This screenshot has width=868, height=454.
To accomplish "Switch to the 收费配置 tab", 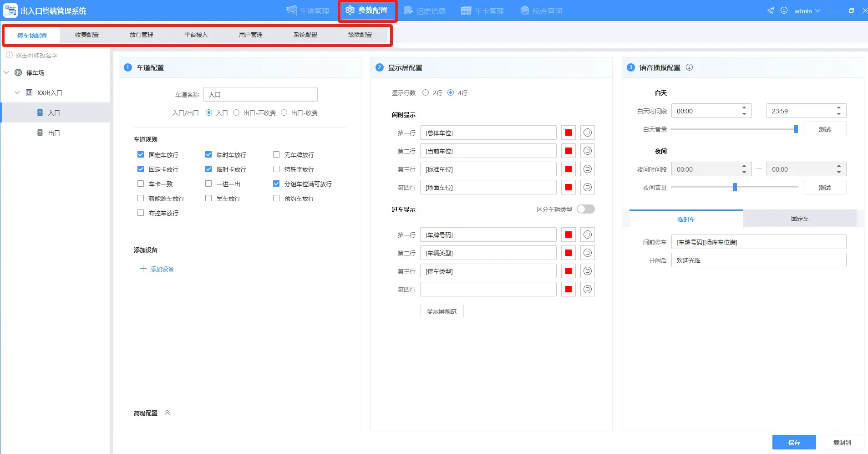I will pos(87,35).
